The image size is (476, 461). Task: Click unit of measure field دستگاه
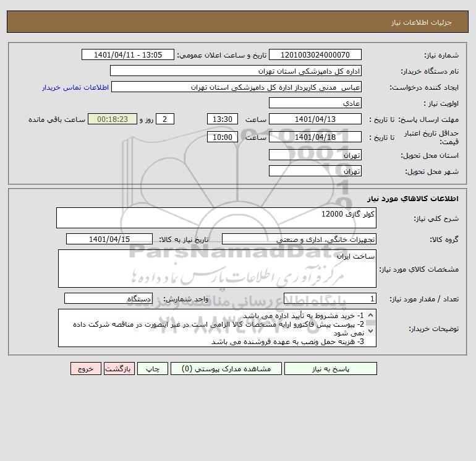[x=108, y=299]
